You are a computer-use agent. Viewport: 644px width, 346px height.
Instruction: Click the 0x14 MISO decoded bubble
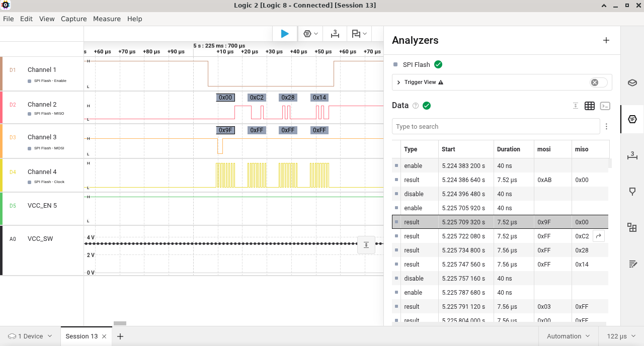319,97
